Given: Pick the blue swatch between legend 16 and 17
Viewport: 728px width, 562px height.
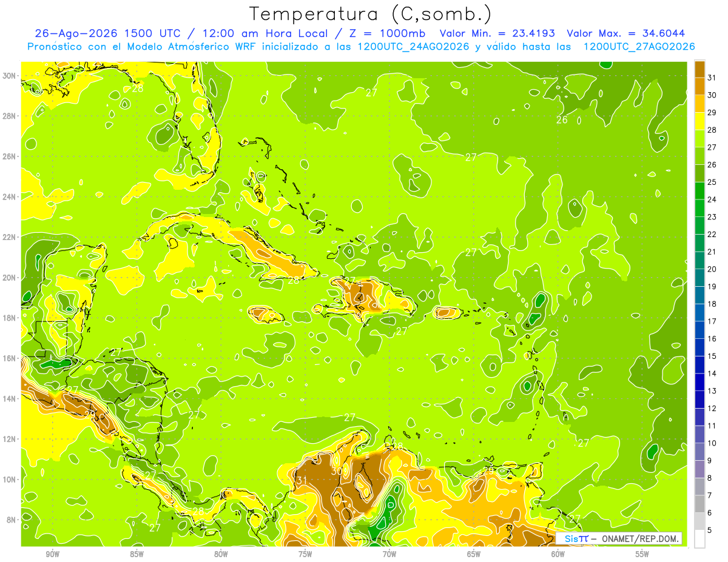Looking at the screenshot, I should coord(700,329).
